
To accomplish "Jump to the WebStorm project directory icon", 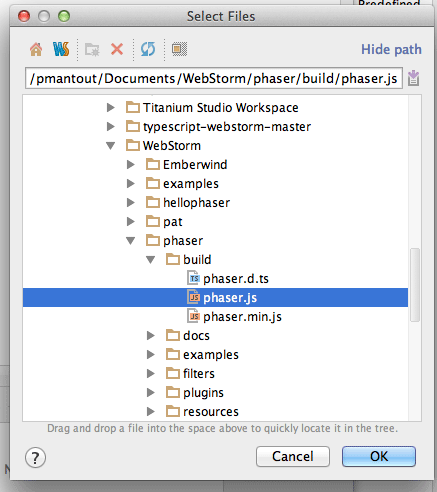I will 61,49.
